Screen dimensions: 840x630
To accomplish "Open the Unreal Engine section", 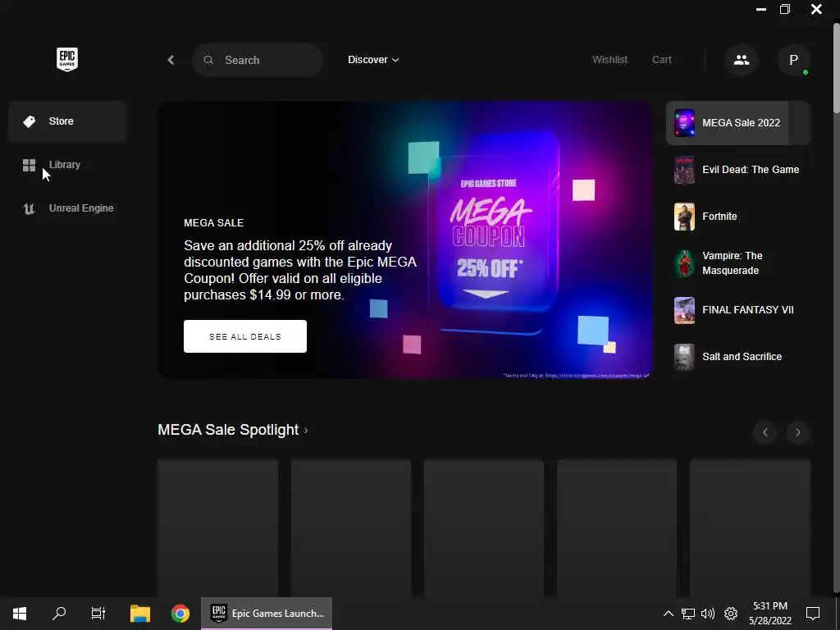I will (67, 208).
